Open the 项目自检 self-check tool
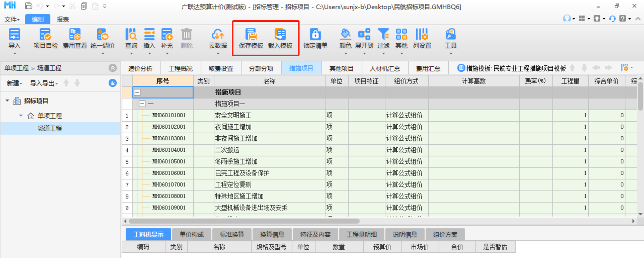Image resolution: width=644 pixels, height=258 pixels. tap(45, 35)
